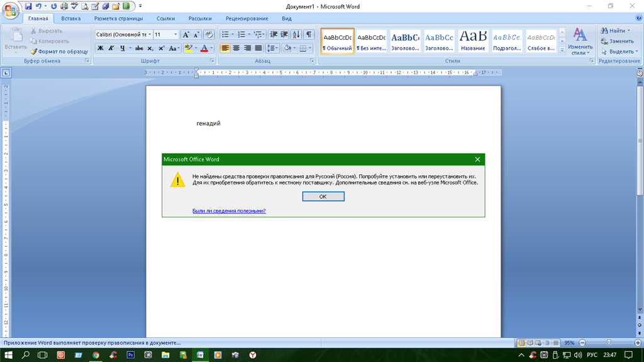644x362 pixels.
Task: Undo the last action
Action: (38, 6)
